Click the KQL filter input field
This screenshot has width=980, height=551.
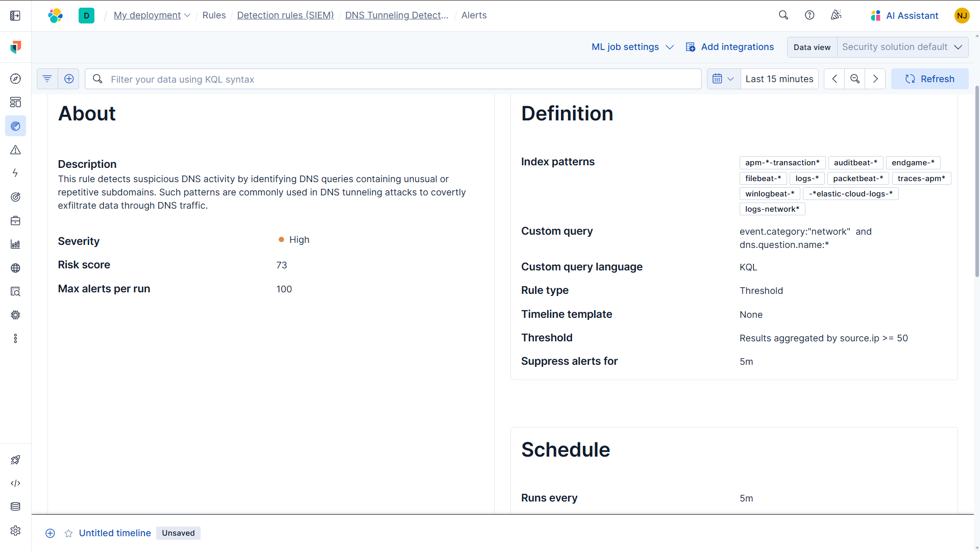357,79
